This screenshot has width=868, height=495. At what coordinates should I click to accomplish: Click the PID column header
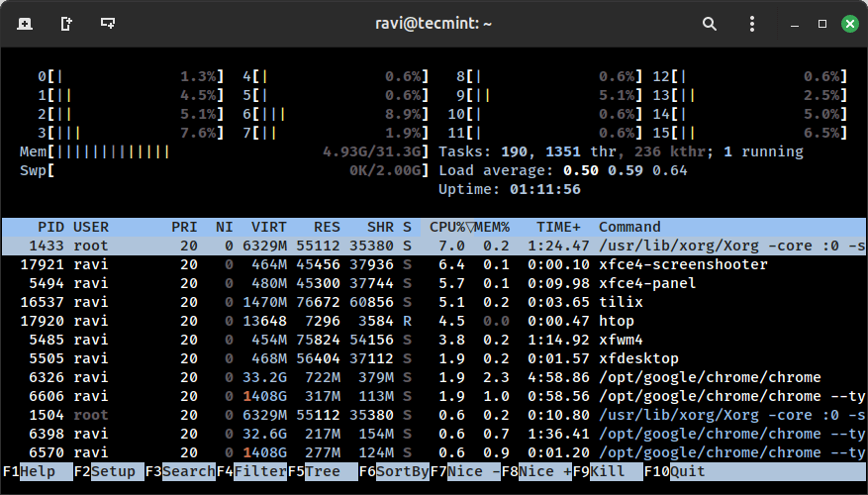[x=49, y=227]
